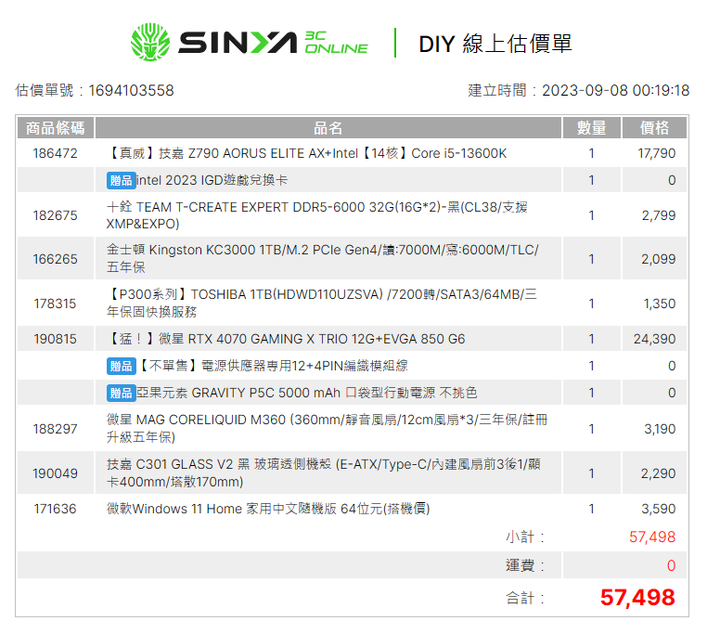This screenshot has width=720, height=621.
Task: Select the subtotal amount 57,498 in small red
Action: 652,537
